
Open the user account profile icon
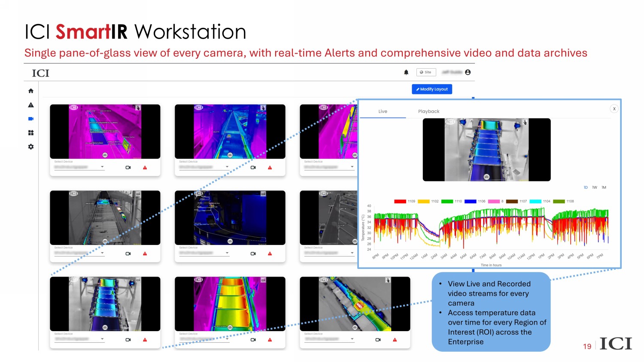point(468,72)
